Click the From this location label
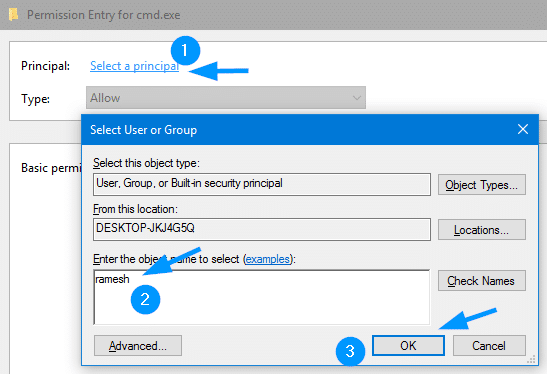This screenshot has height=374, width=547. click(x=135, y=209)
